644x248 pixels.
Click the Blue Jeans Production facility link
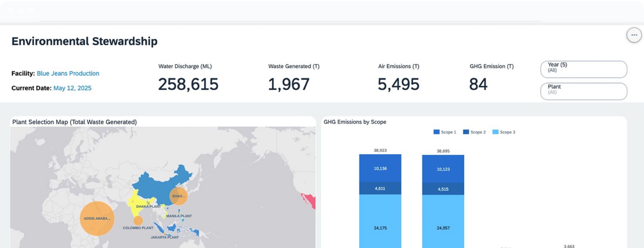tap(68, 73)
